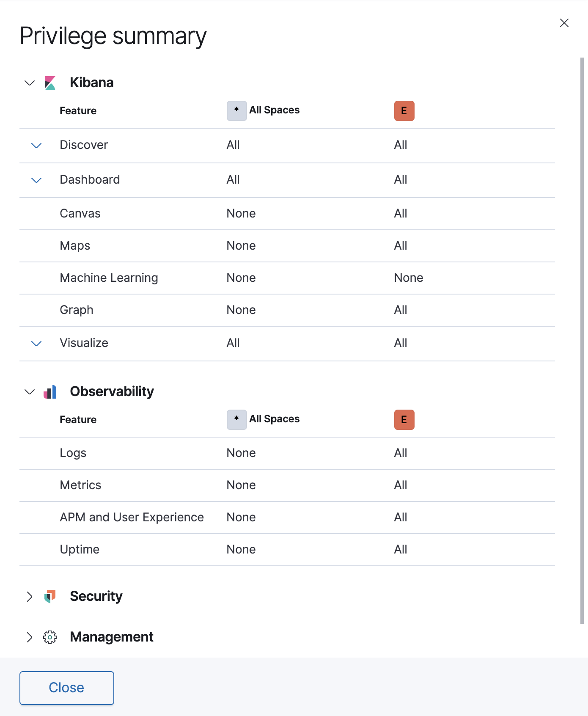Click the Management gear icon
Image resolution: width=588 pixels, height=716 pixels.
click(49, 637)
